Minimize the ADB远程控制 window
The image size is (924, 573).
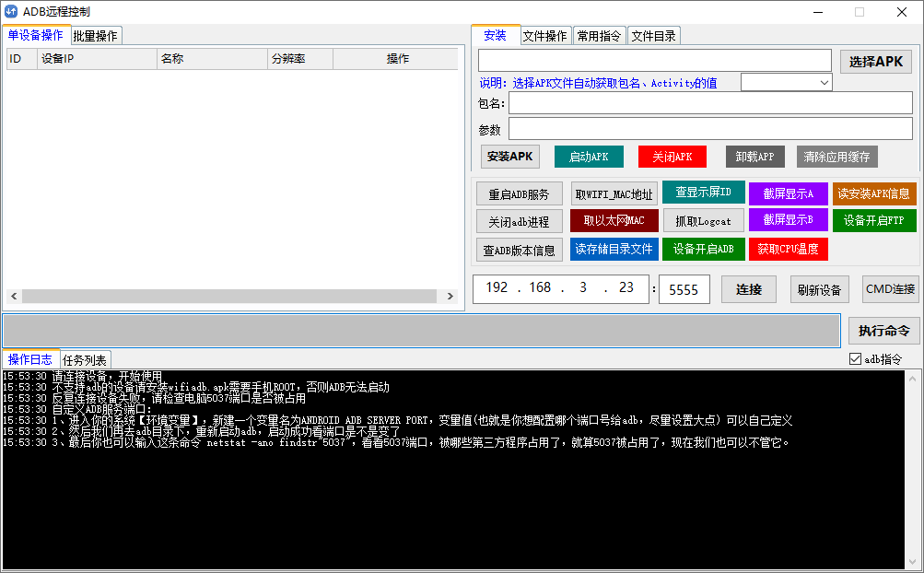tap(818, 12)
